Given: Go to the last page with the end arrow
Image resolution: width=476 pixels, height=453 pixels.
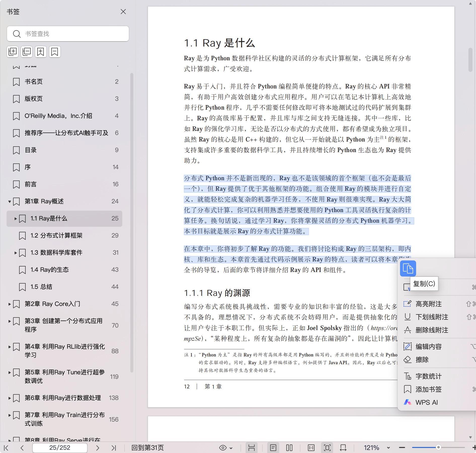Looking at the screenshot, I should [114, 448].
